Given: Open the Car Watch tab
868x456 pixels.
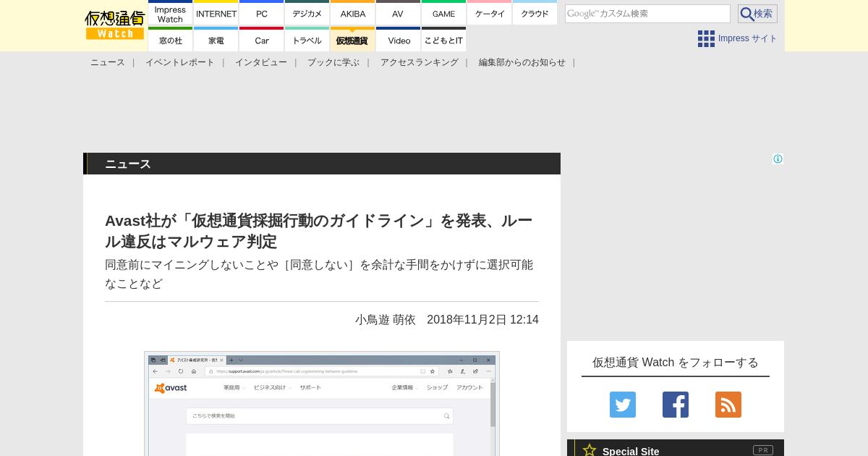Looking at the screenshot, I should tap(262, 40).
